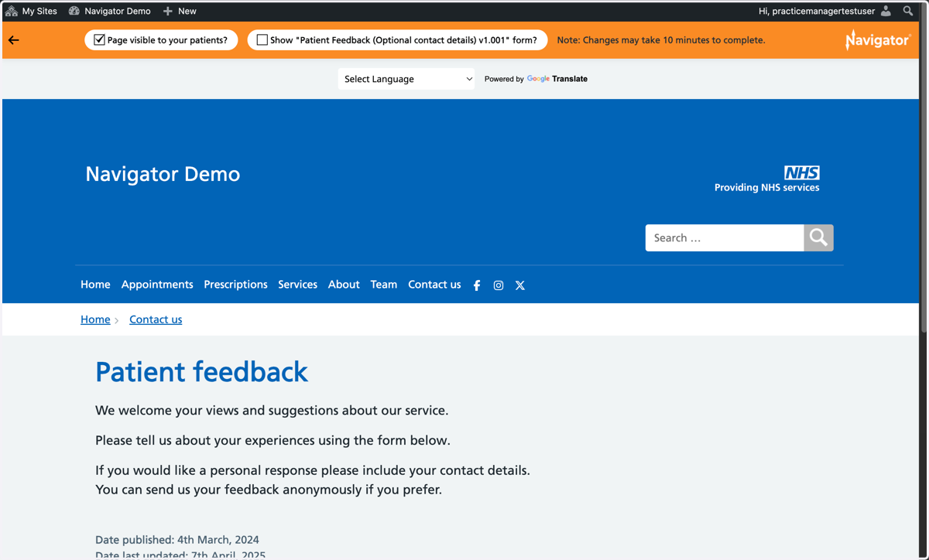Click the My Sites icon
The width and height of the screenshot is (929, 560).
tap(12, 11)
